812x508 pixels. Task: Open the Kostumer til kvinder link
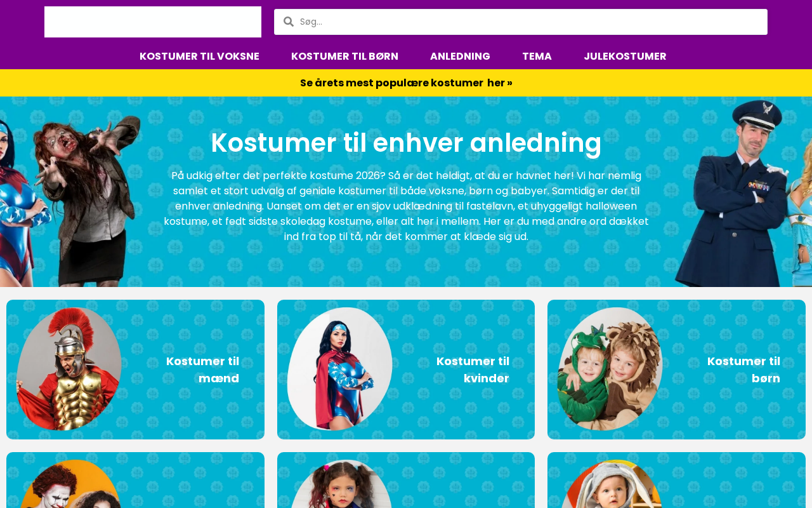tap(473, 370)
